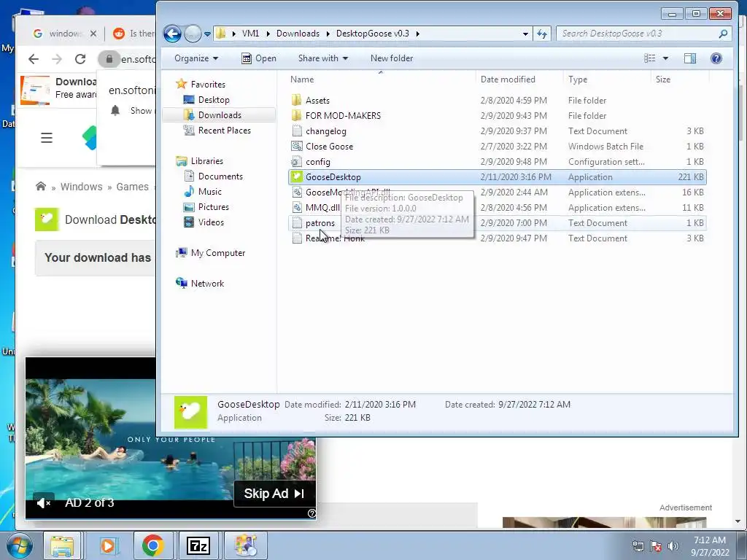Viewport: 747px width, 560px height.
Task: Open the view options dropdown arrow
Action: click(665, 58)
